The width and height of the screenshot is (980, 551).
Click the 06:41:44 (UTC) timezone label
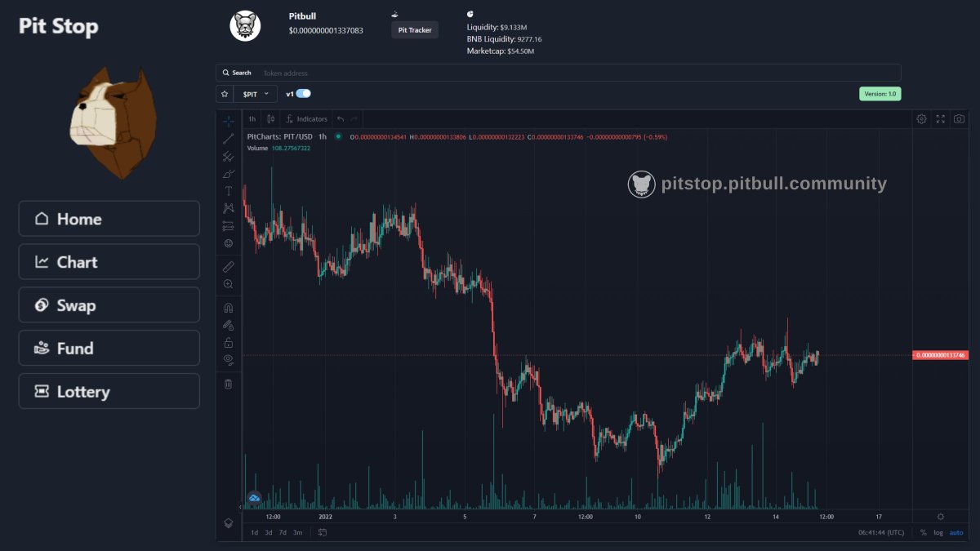[881, 532]
